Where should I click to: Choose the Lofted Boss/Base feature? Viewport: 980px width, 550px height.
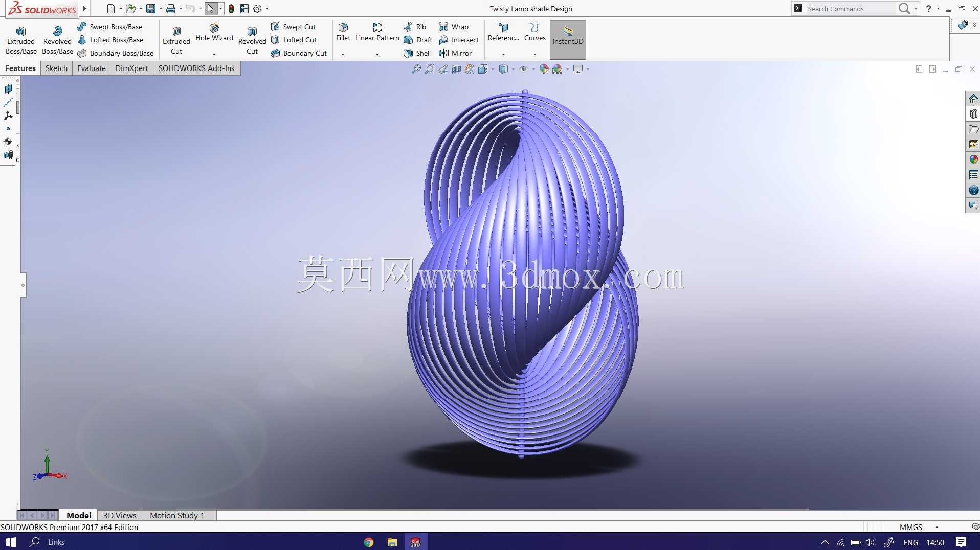pos(110,40)
